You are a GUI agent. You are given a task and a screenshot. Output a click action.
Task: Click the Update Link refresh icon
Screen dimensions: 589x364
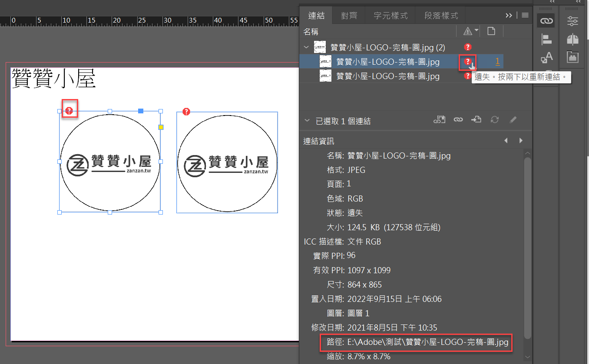[495, 120]
